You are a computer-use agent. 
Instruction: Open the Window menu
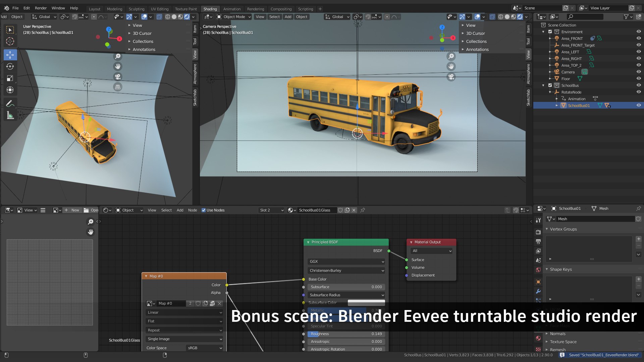(x=58, y=8)
